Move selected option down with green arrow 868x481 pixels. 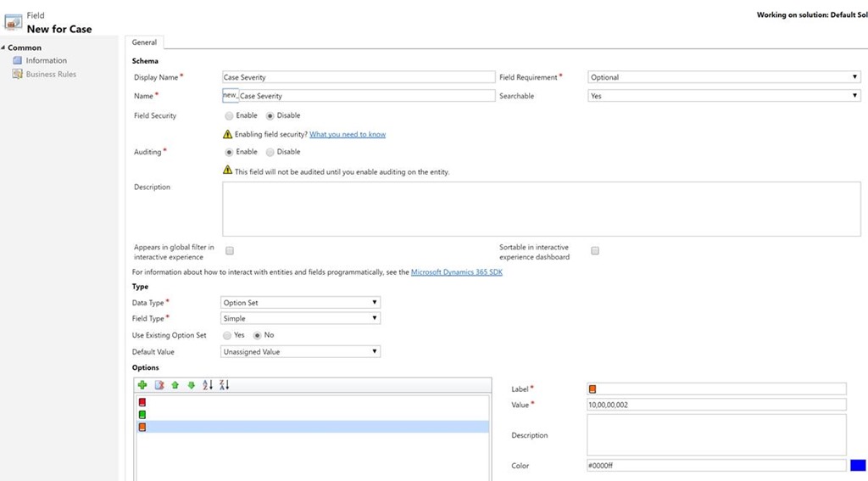pyautogui.click(x=192, y=385)
